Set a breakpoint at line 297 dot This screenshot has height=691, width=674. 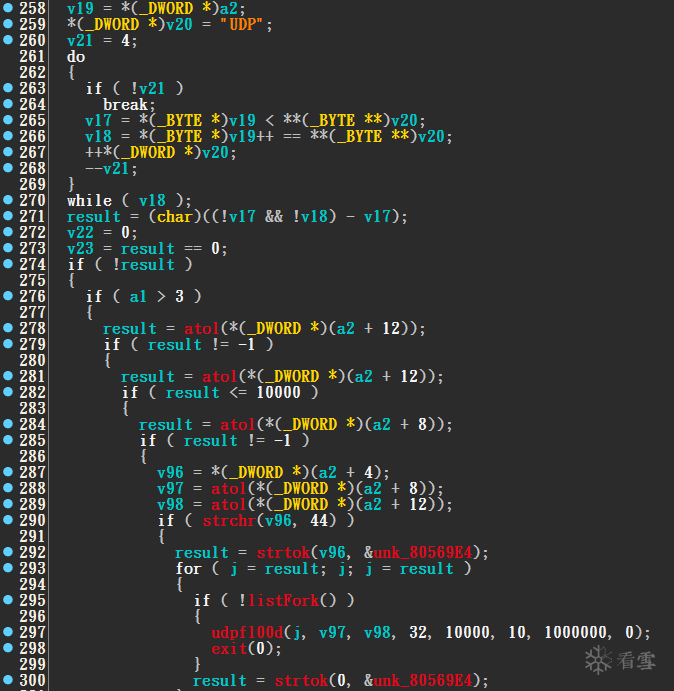pyautogui.click(x=7, y=632)
